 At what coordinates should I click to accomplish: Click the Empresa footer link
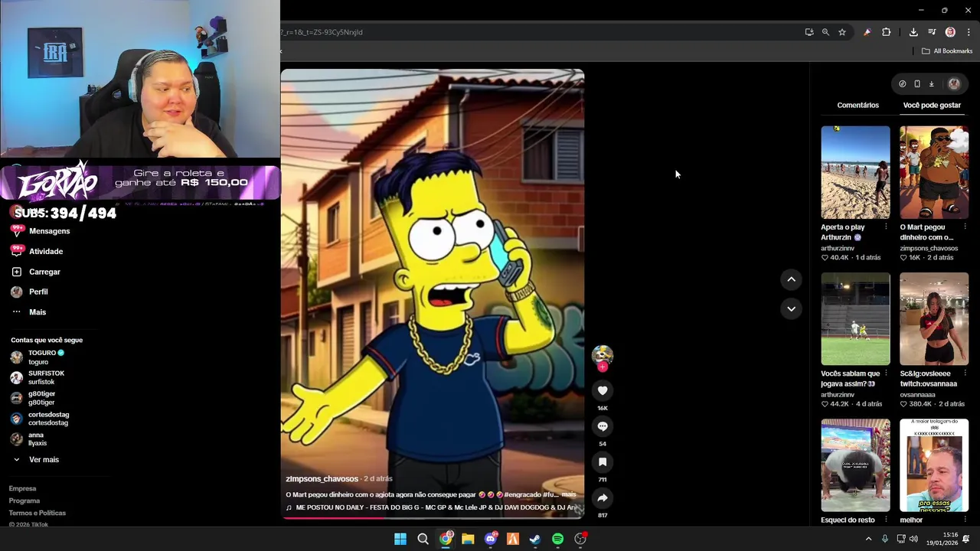pyautogui.click(x=22, y=488)
